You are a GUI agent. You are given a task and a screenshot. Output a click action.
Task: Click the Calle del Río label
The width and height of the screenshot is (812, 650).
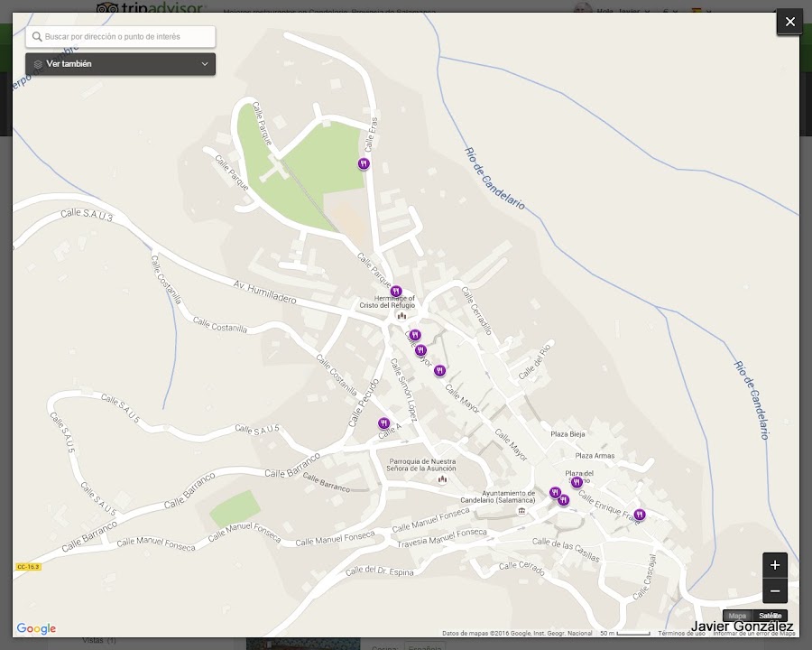click(534, 362)
